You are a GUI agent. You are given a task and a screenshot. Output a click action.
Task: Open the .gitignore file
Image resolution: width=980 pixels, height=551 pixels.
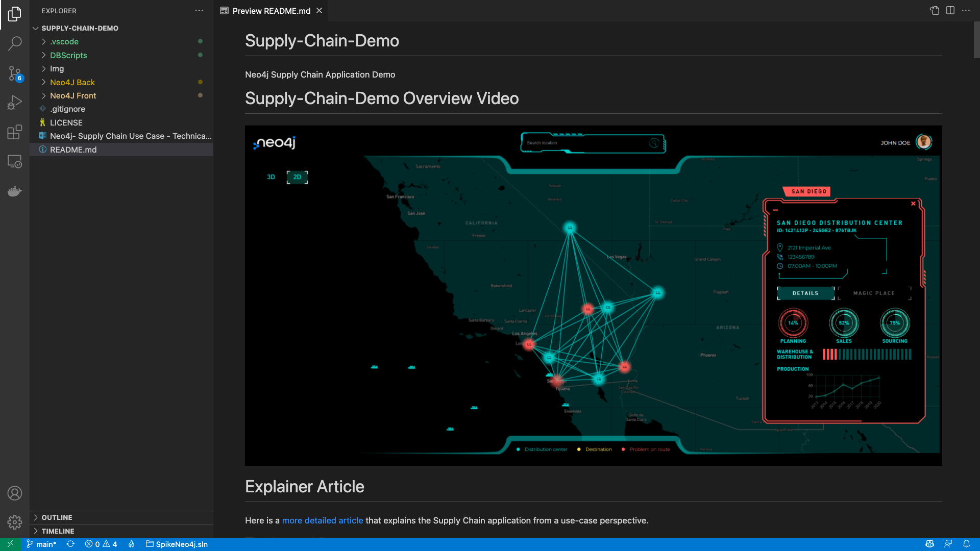tap(121, 109)
